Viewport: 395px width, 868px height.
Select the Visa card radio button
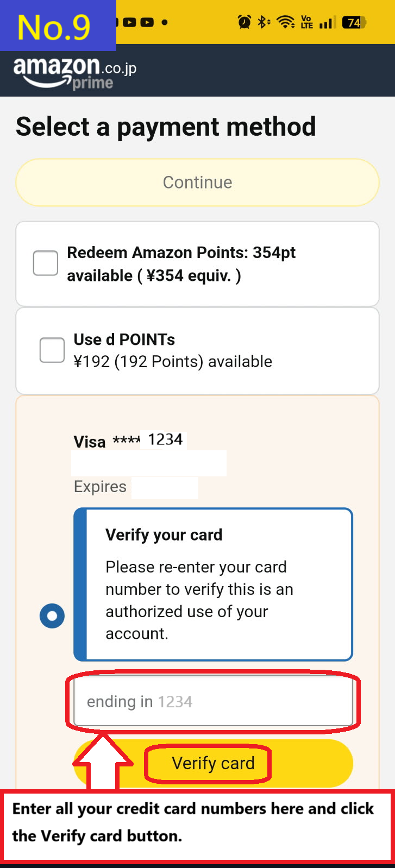tap(52, 616)
